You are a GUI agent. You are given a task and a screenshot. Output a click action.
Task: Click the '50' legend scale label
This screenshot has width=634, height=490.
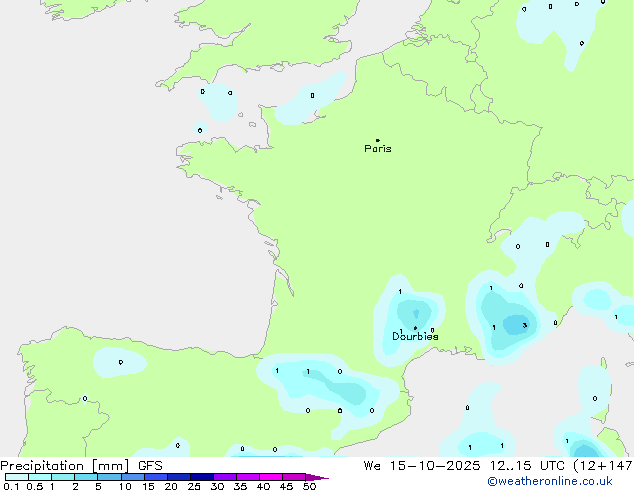309,486
